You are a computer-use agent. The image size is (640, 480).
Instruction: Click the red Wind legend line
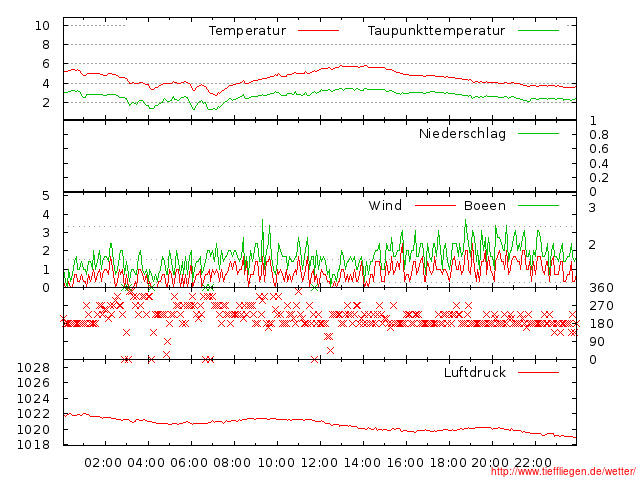click(435, 205)
